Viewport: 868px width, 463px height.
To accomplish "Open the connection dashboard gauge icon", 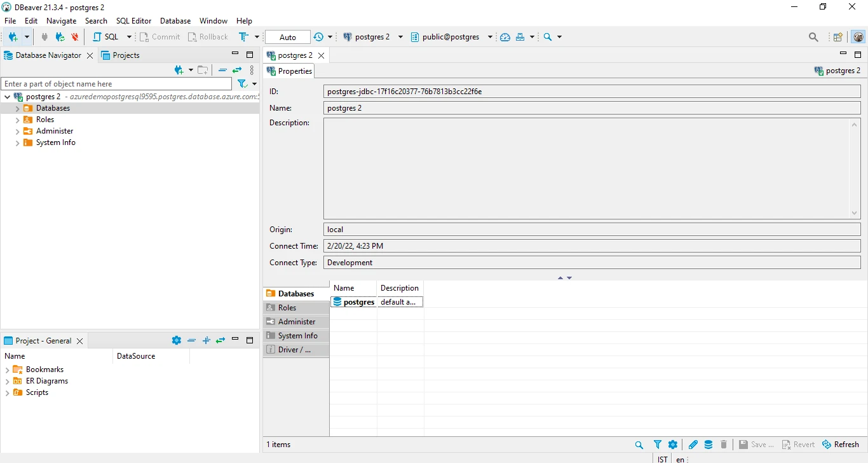I will (505, 37).
